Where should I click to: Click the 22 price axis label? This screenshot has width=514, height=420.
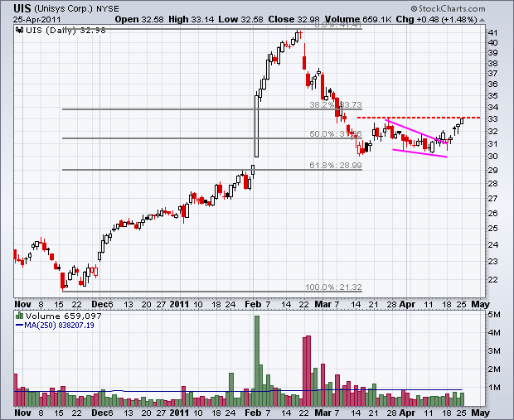tap(493, 279)
